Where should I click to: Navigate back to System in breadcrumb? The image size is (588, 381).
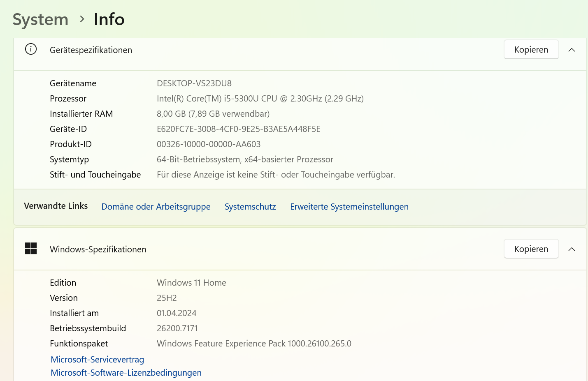tap(40, 19)
